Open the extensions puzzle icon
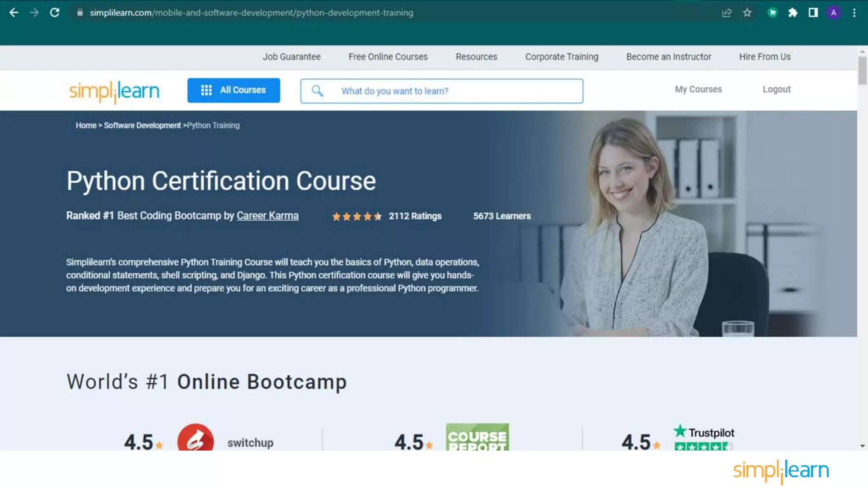Image resolution: width=868 pixels, height=488 pixels. tap(793, 13)
